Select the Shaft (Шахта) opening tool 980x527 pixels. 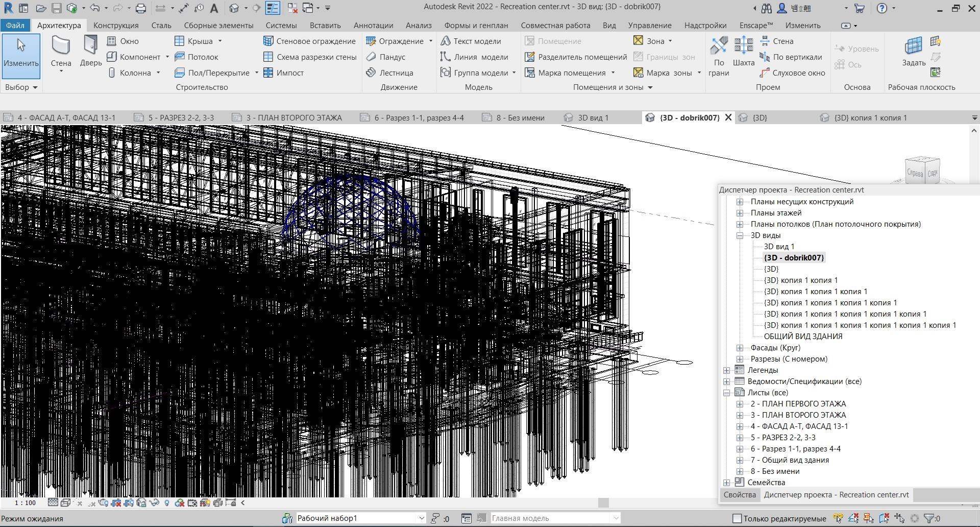[x=743, y=51]
